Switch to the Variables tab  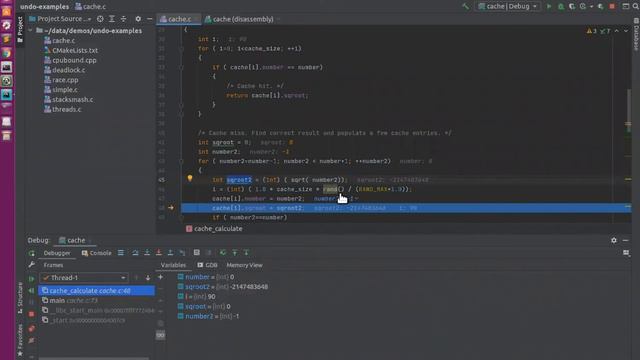coord(173,265)
